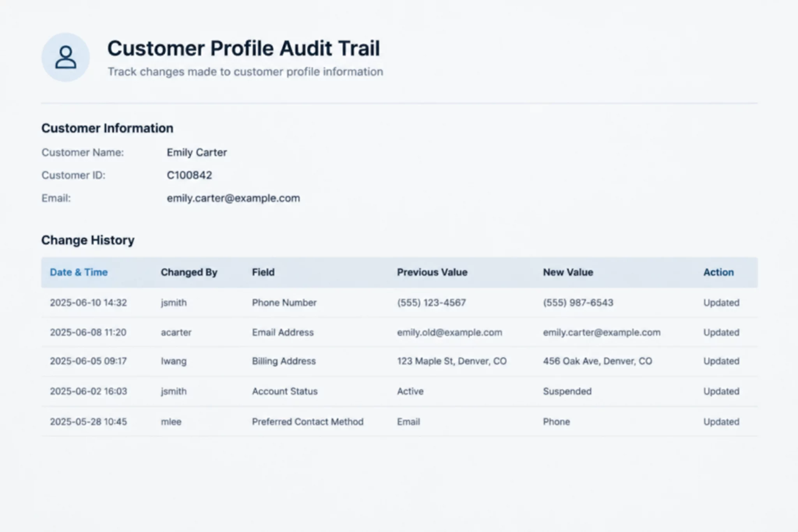
Task: Click the Account Status field cell
Action: [285, 391]
